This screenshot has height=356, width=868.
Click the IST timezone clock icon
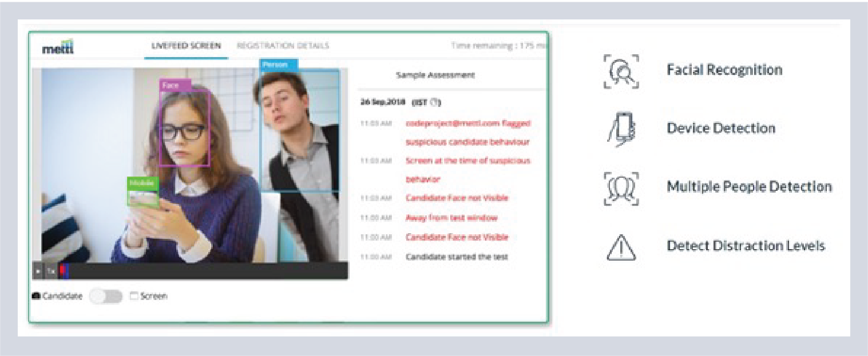[434, 102]
